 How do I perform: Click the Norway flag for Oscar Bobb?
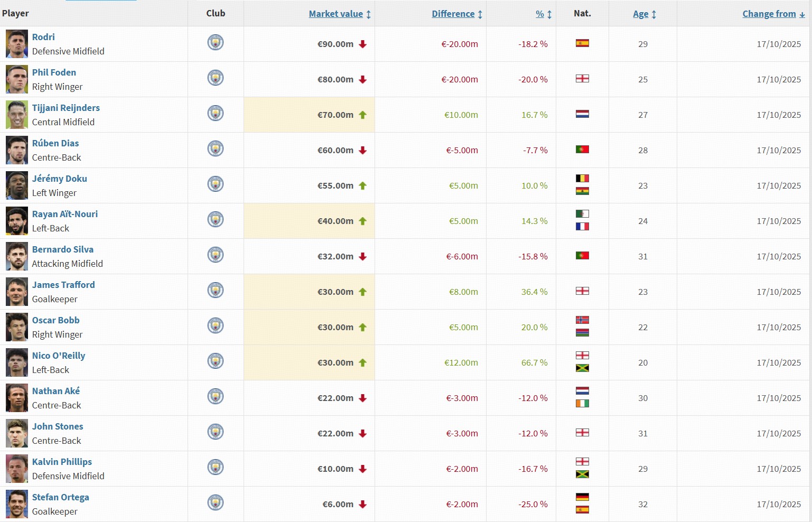point(582,320)
